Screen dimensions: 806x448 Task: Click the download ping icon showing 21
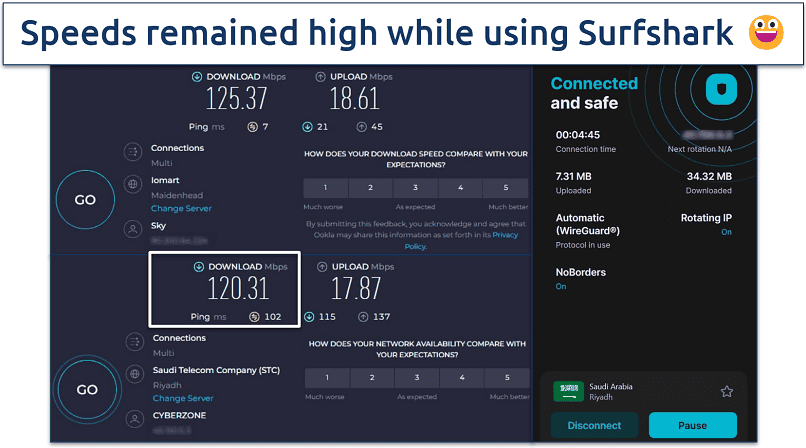pyautogui.click(x=307, y=127)
